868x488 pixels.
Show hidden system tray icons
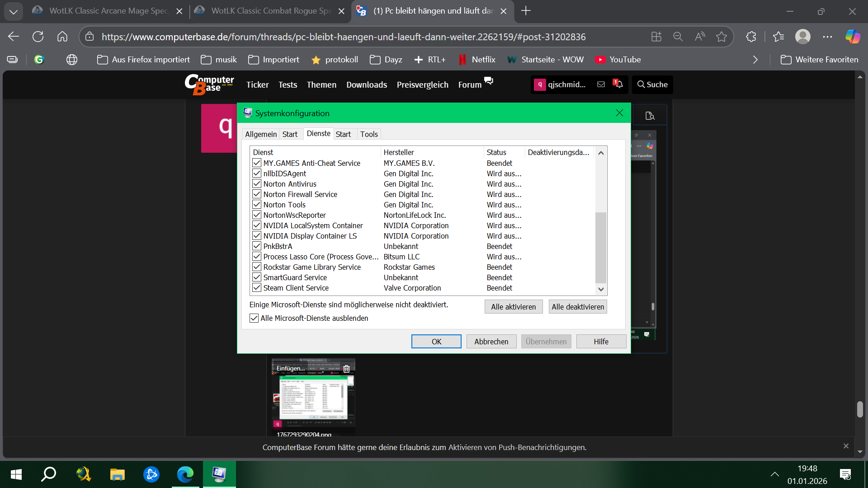[774, 474]
